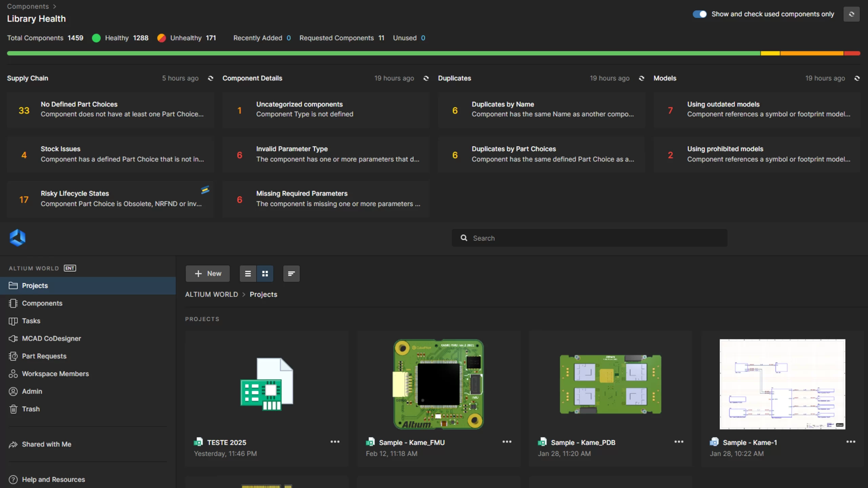Open more options for TESTE 2025
Screen dimensions: 868x488
pyautogui.click(x=335, y=442)
